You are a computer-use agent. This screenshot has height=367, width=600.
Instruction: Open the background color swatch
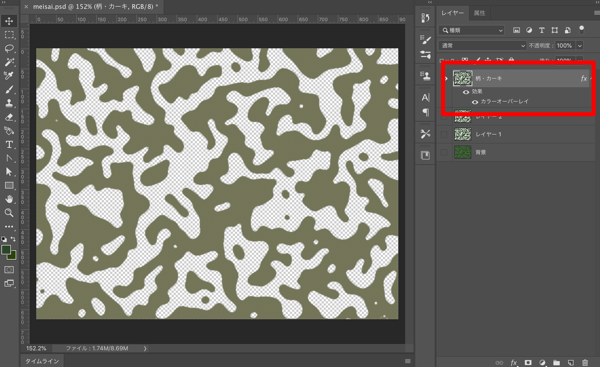13,256
